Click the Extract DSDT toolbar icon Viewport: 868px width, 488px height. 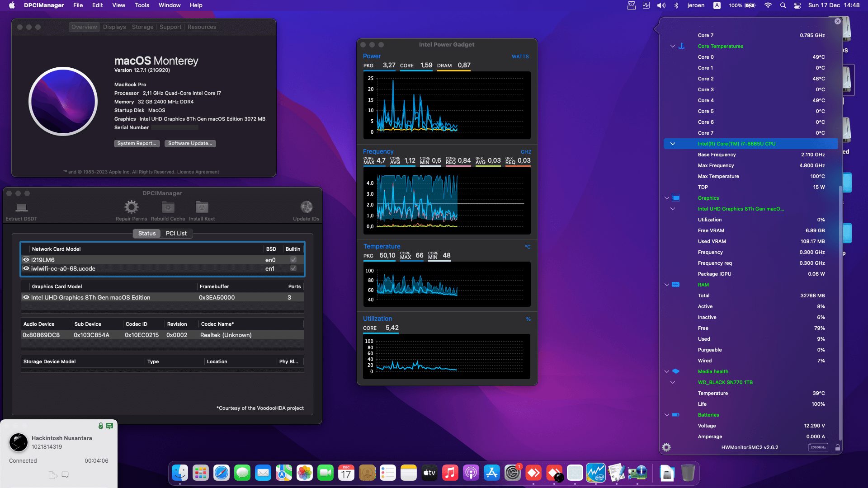(21, 208)
